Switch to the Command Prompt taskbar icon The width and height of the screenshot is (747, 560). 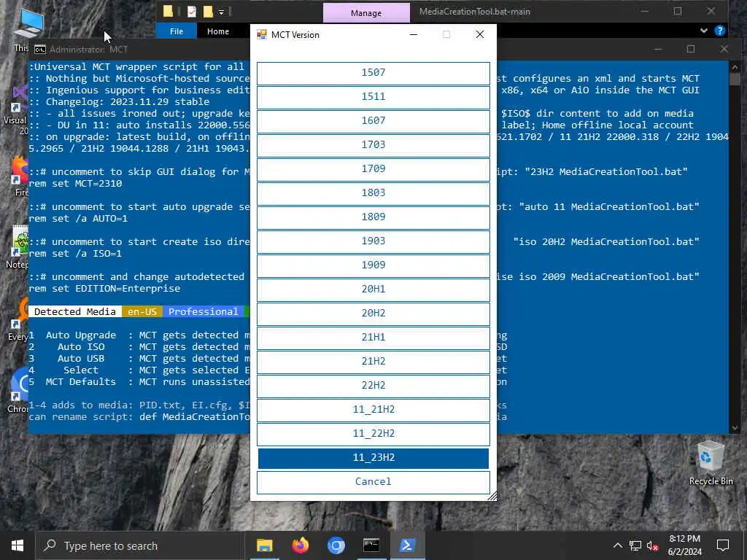point(371,545)
